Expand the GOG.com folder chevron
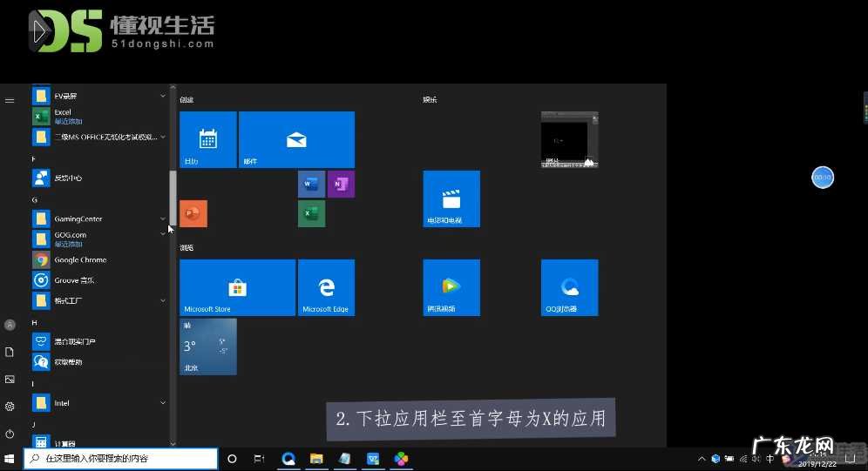 [x=163, y=234]
